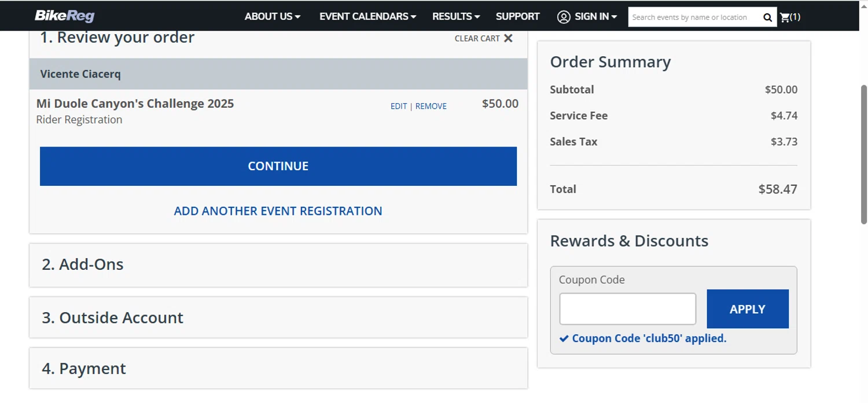Image resolution: width=868 pixels, height=403 pixels.
Task: Expand the Event Calendars dropdown menu
Action: coord(367,16)
